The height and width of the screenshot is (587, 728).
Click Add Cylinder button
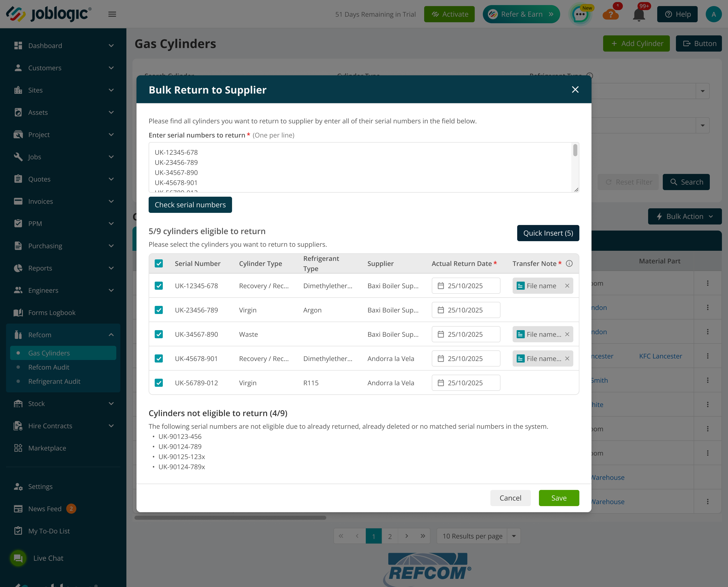(x=636, y=44)
